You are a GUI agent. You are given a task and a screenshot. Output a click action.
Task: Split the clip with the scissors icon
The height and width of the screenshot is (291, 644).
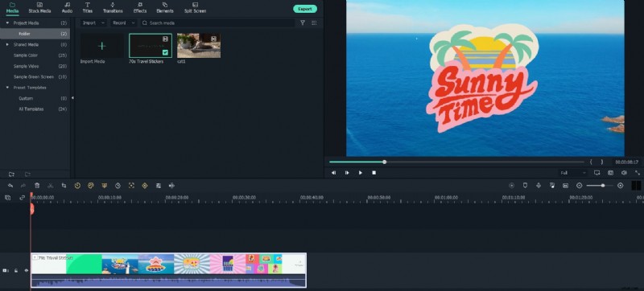(x=50, y=186)
